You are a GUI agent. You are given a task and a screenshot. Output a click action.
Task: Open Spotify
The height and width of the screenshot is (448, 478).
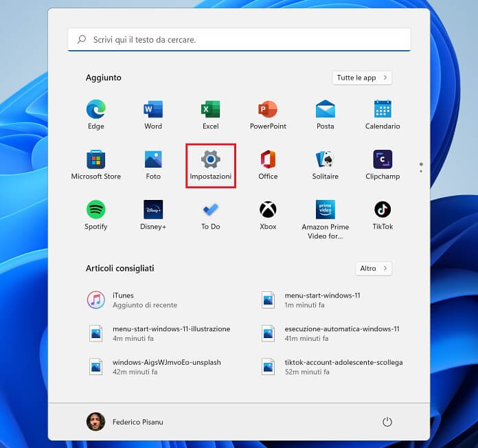tap(95, 215)
